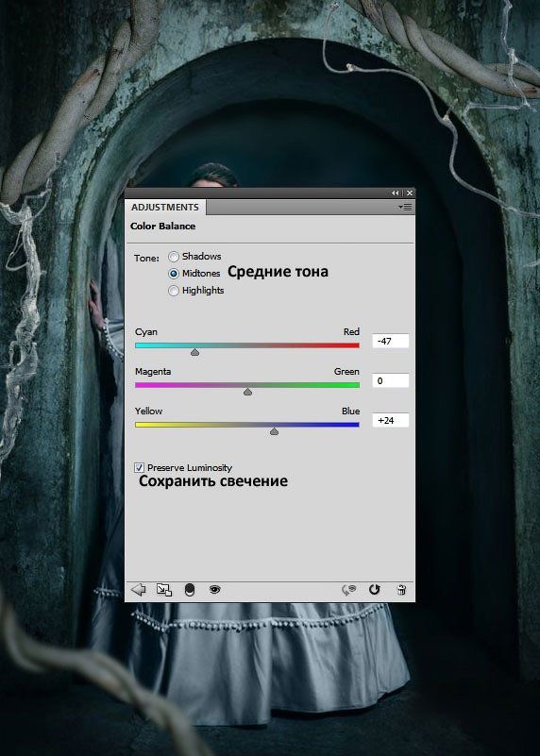
Task: Select the Midtones tone radio button
Action: point(174,274)
